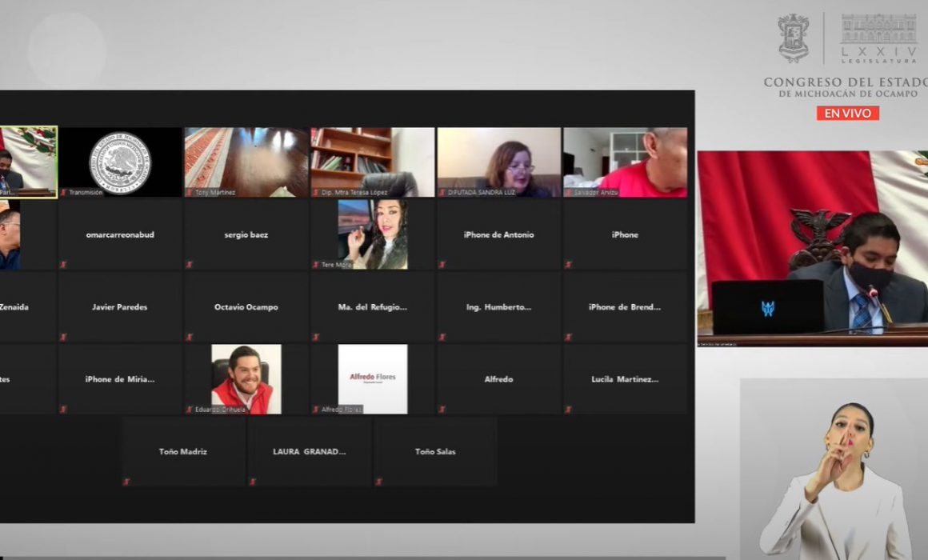Viewport: 928px width, 560px height.
Task: Open DIPUTADA SANDRA LUZ's video feed
Action: tap(499, 162)
